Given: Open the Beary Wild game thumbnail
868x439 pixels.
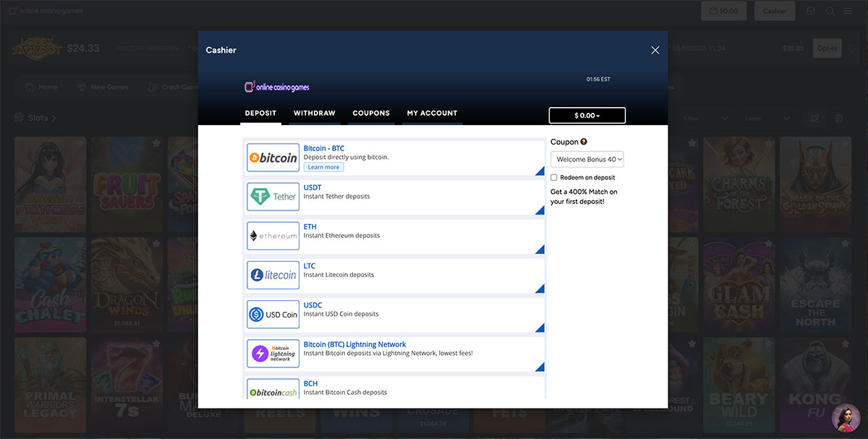Looking at the screenshot, I should pos(739,385).
